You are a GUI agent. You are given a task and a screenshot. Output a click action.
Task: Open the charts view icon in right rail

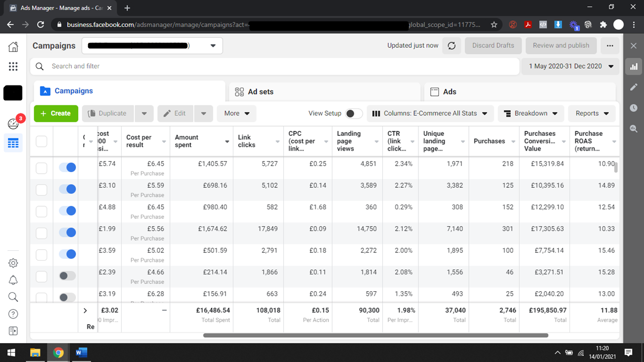634,67
